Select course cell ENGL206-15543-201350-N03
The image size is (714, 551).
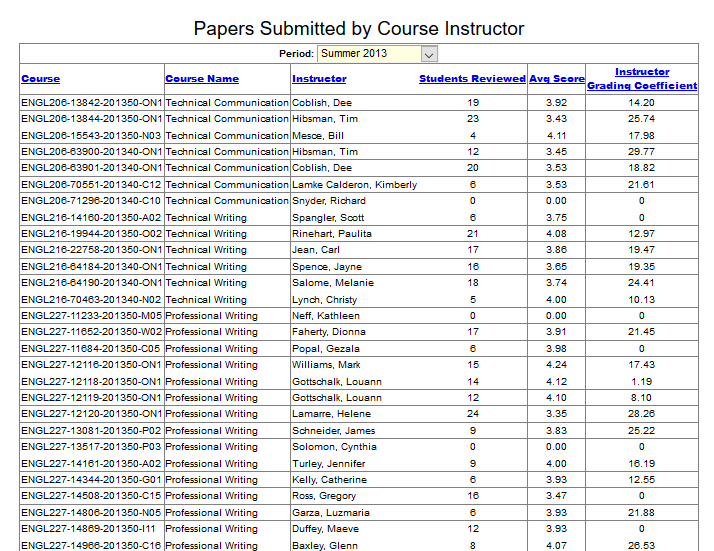click(x=91, y=136)
